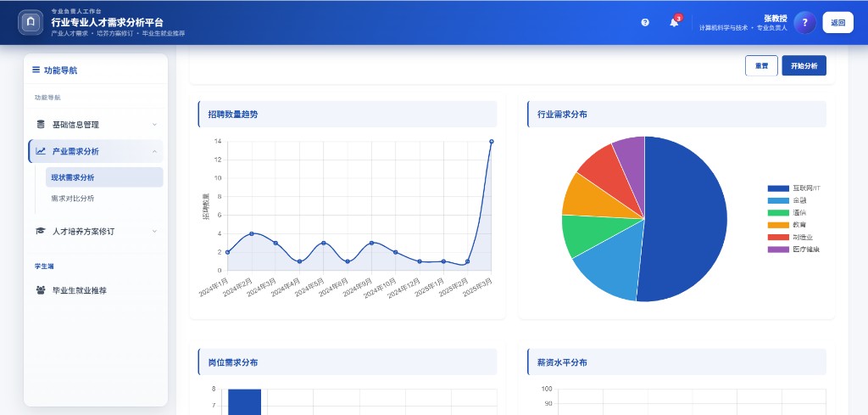Click the 2024年9月 axis label
This screenshot has height=415, width=868.
[358, 287]
